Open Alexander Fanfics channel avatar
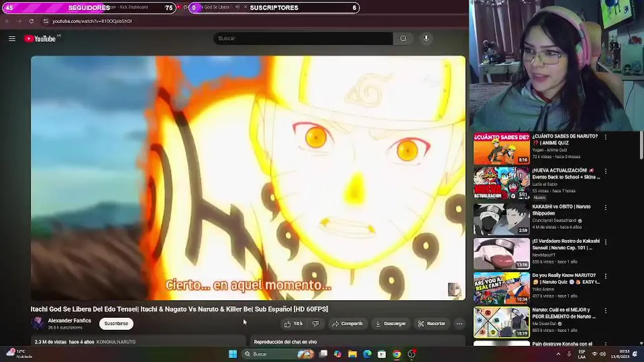Image resolution: width=644 pixels, height=362 pixels. 38,323
